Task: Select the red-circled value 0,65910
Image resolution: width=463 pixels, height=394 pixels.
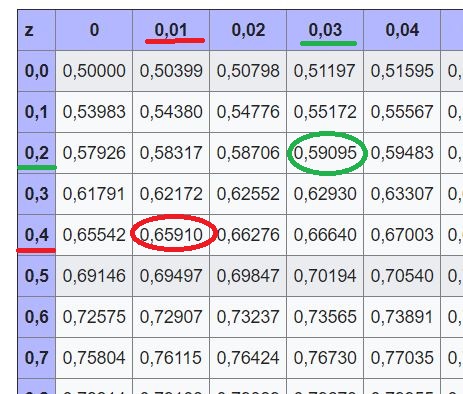Action: pyautogui.click(x=171, y=235)
